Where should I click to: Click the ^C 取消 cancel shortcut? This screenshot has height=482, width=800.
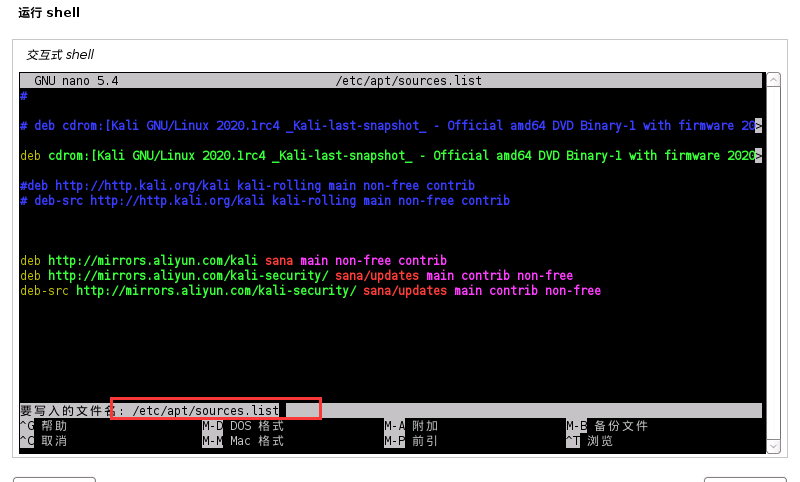pos(43,441)
